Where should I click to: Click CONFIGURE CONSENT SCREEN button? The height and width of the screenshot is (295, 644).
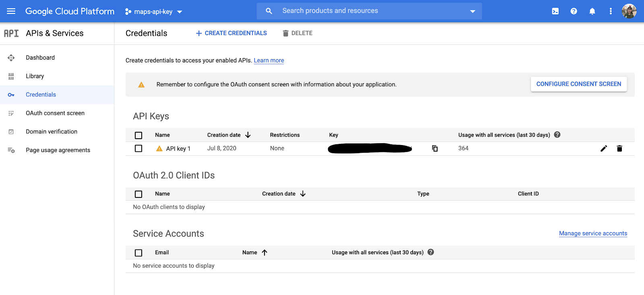[579, 84]
